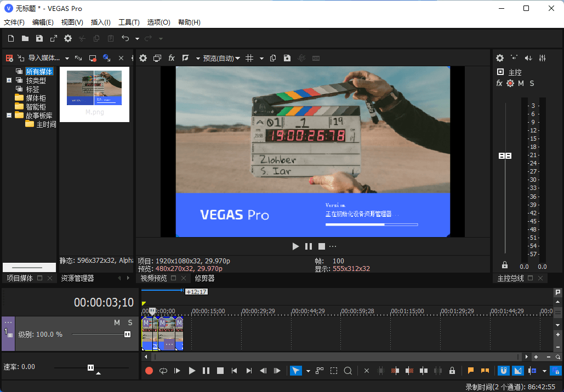564x392 pixels.
Task: Open the 文件(F) menu
Action: [x=14, y=22]
